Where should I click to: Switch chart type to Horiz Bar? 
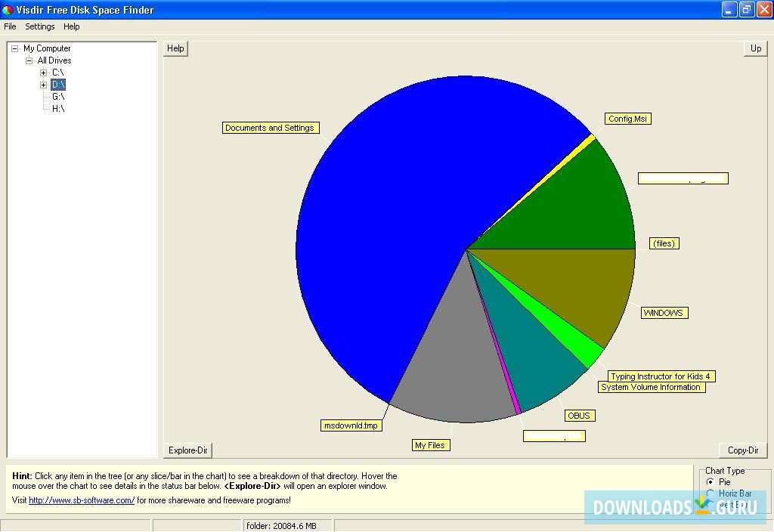point(711,493)
